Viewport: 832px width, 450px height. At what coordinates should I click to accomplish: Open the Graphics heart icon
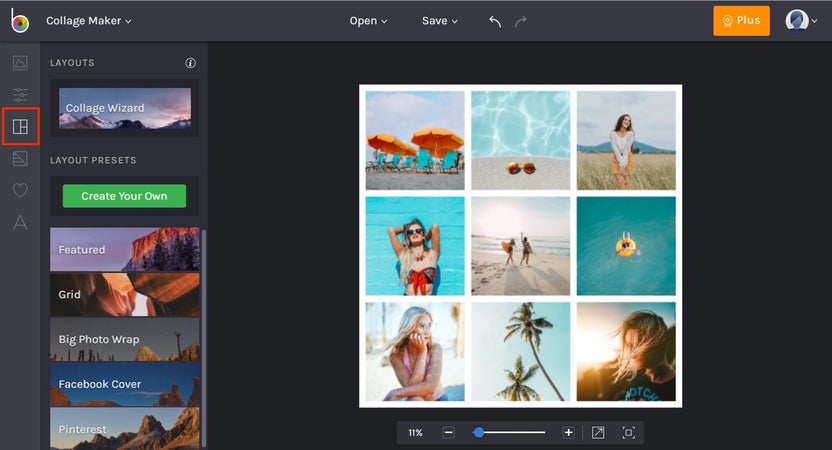pos(20,190)
